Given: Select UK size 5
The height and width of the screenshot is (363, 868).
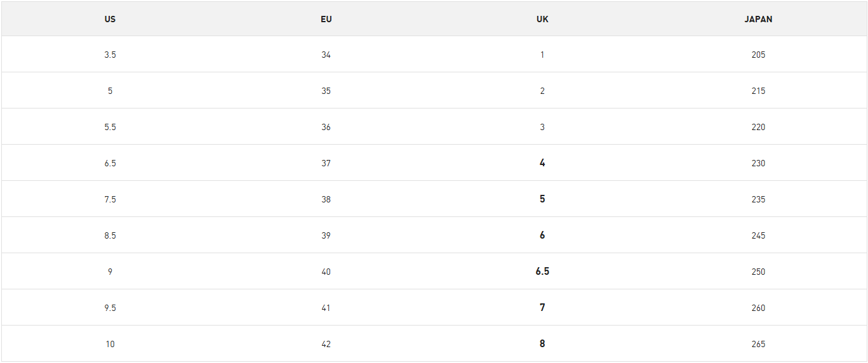Looking at the screenshot, I should pos(542,199).
